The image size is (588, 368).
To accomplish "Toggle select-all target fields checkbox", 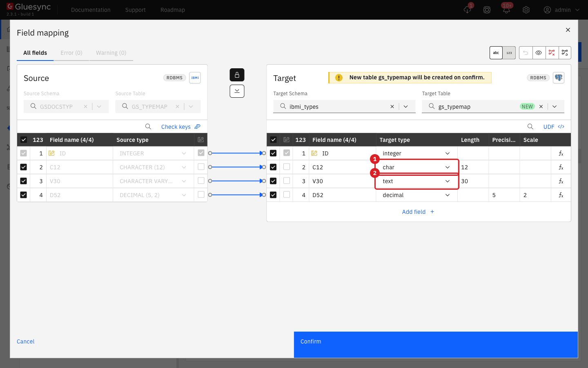I will tap(273, 140).
